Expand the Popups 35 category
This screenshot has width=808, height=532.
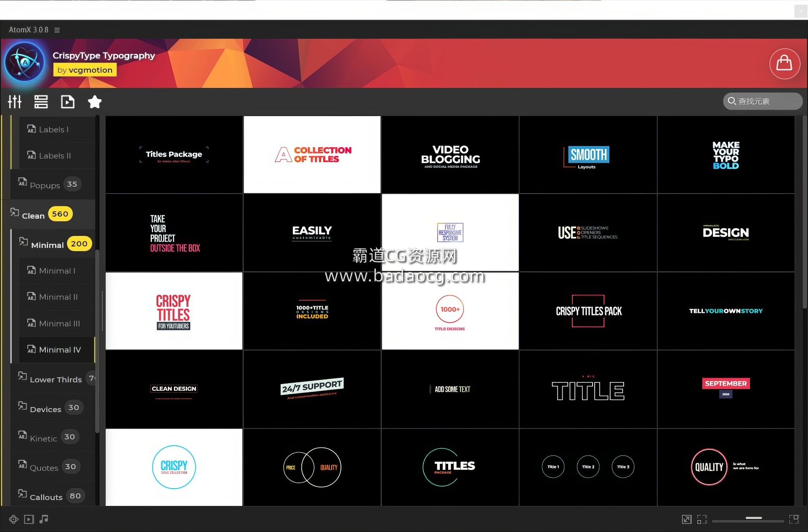(x=53, y=185)
